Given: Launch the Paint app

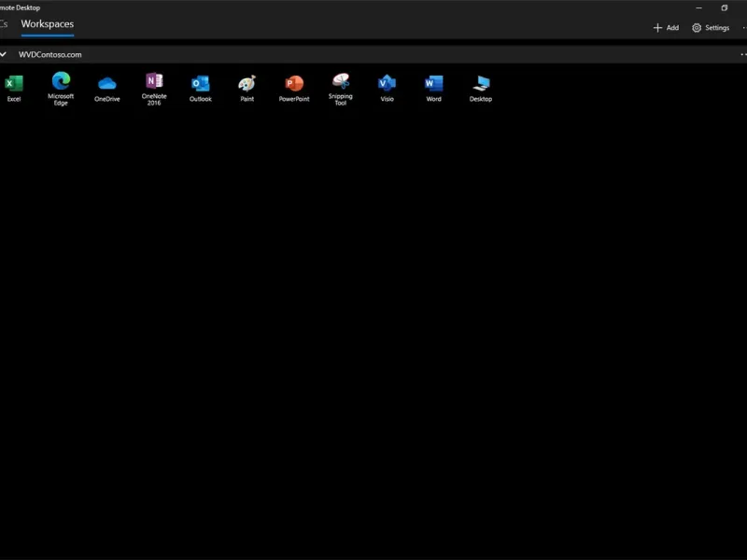Looking at the screenshot, I should (x=247, y=89).
